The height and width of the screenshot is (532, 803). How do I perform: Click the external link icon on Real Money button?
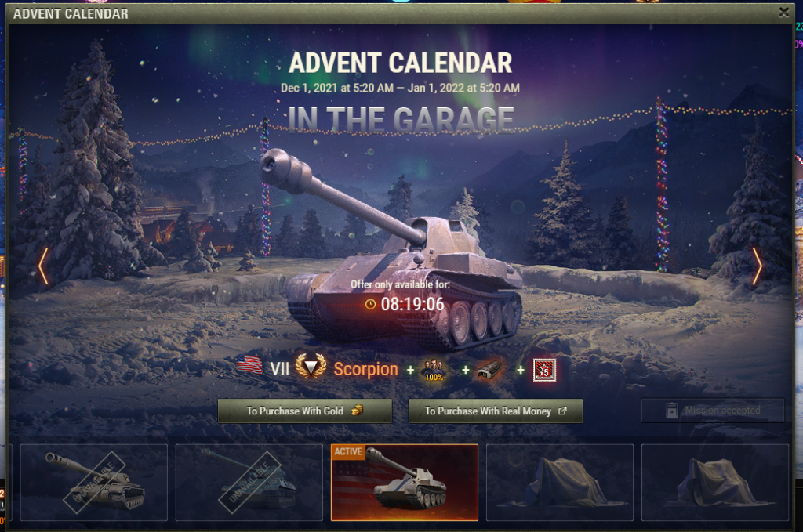[x=562, y=411]
